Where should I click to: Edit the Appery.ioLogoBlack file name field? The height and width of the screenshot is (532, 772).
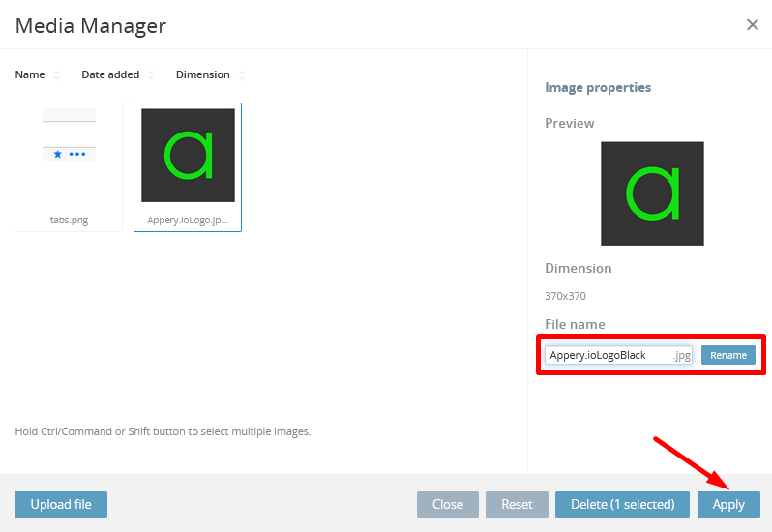[618, 355]
